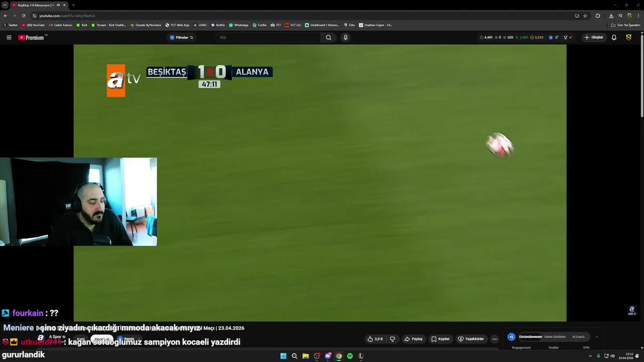Click the magnifier search submit button
This screenshot has height=362, width=644.
pyautogui.click(x=329, y=37)
